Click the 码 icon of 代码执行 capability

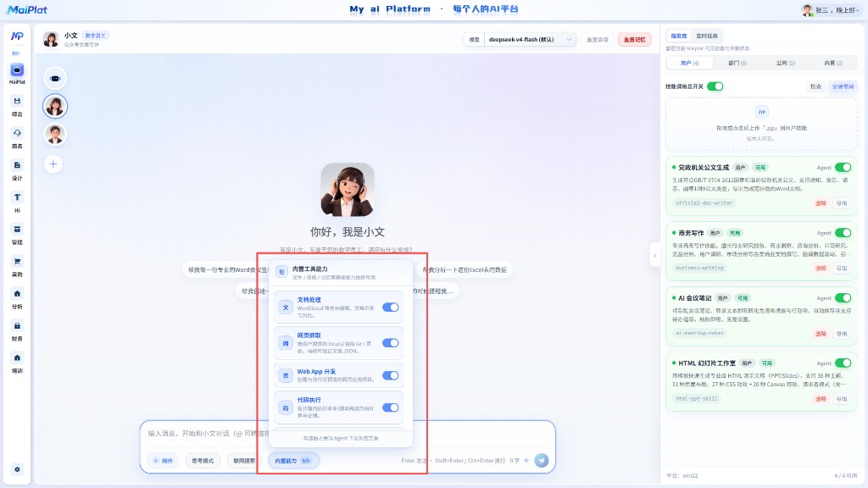pos(286,408)
